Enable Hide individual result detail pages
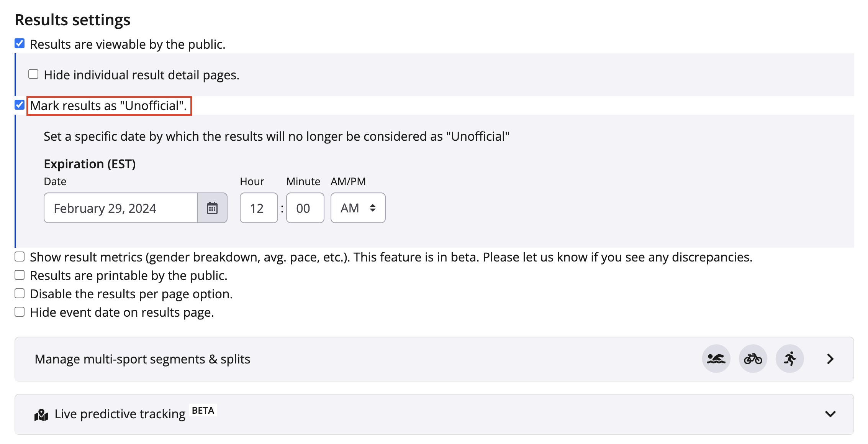868x444 pixels. tap(33, 74)
